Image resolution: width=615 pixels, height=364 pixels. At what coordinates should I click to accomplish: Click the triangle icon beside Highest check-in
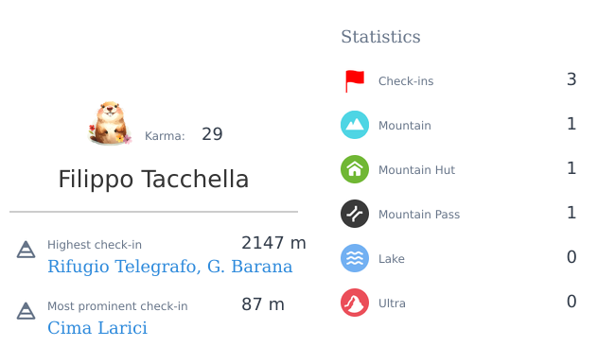[x=26, y=250]
